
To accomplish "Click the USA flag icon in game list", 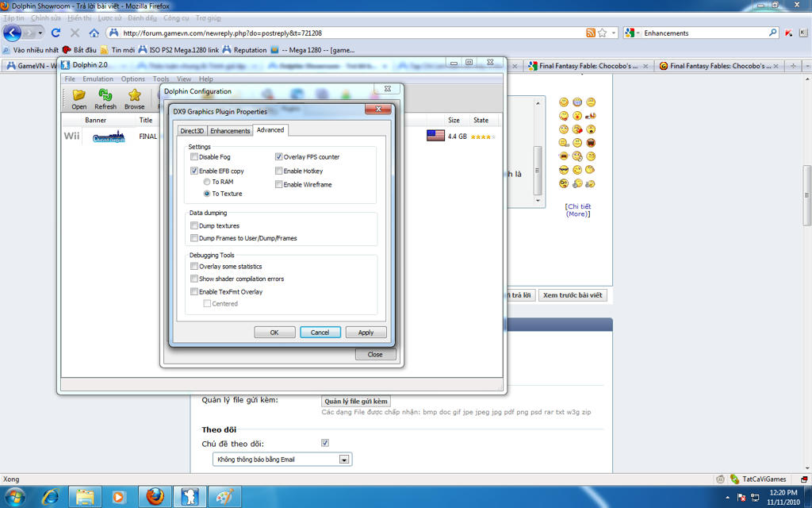I will (435, 136).
